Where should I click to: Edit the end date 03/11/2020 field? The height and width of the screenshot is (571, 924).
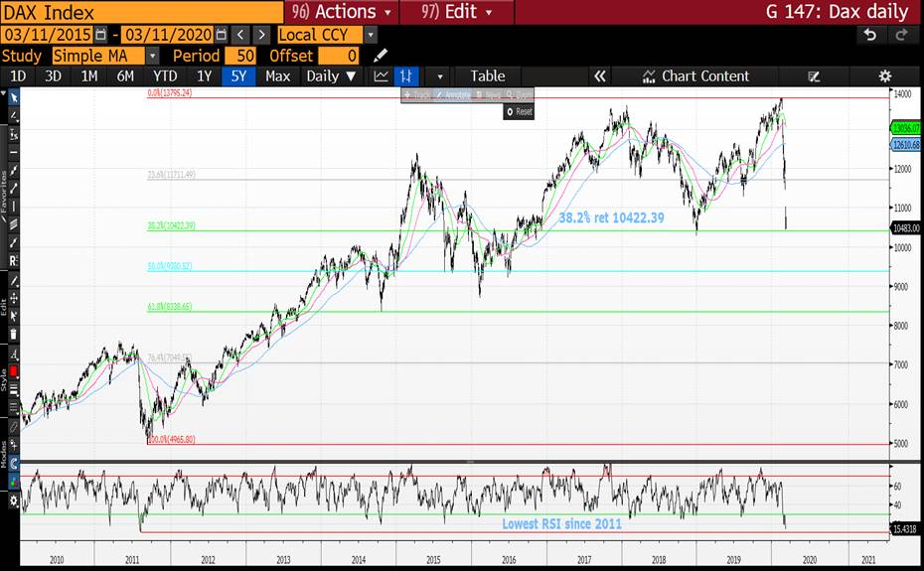[x=168, y=35]
